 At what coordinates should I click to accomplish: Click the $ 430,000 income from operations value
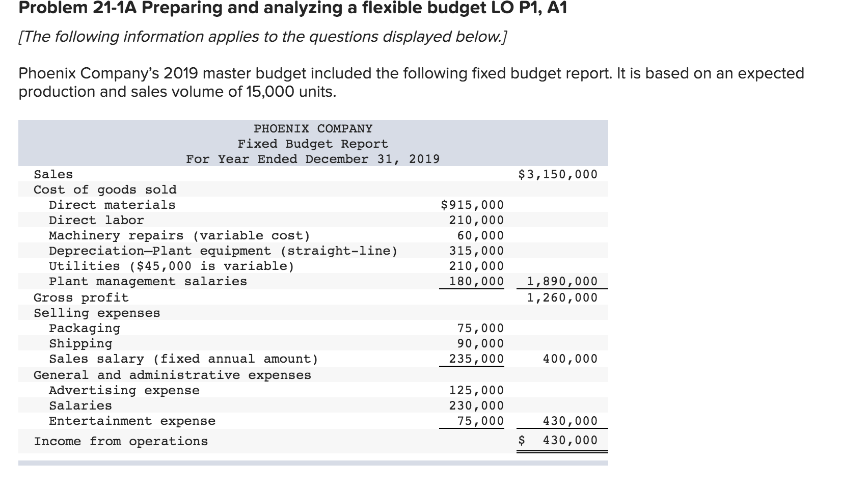point(558,441)
